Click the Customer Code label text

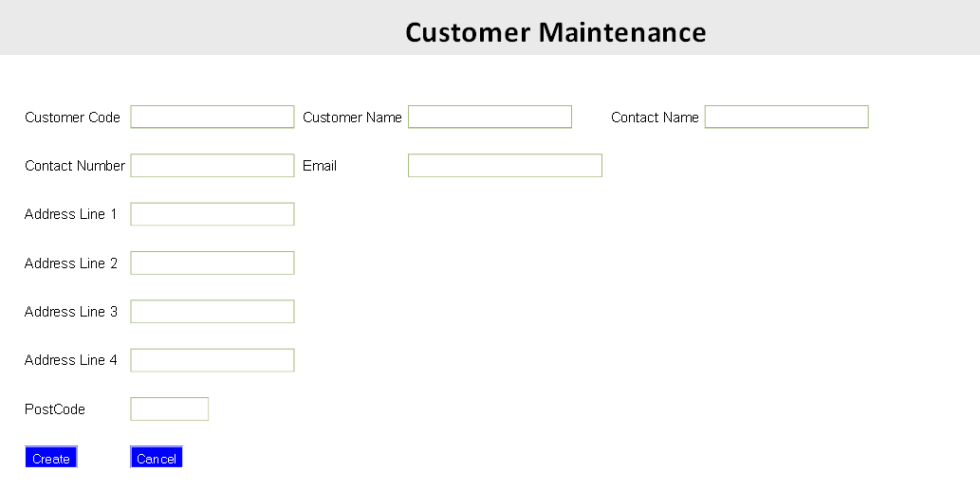point(72,118)
